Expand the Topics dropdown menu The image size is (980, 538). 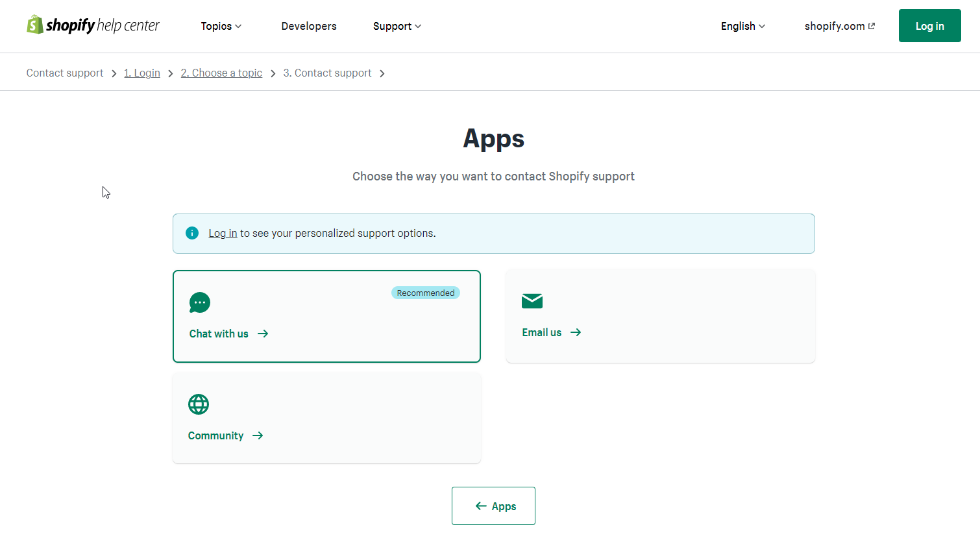tap(221, 26)
